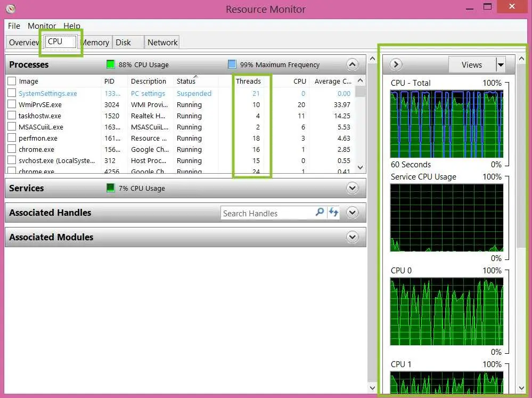Screen dimensions: 532x398
Task: Switch to the Disk tab
Action: [128, 43]
